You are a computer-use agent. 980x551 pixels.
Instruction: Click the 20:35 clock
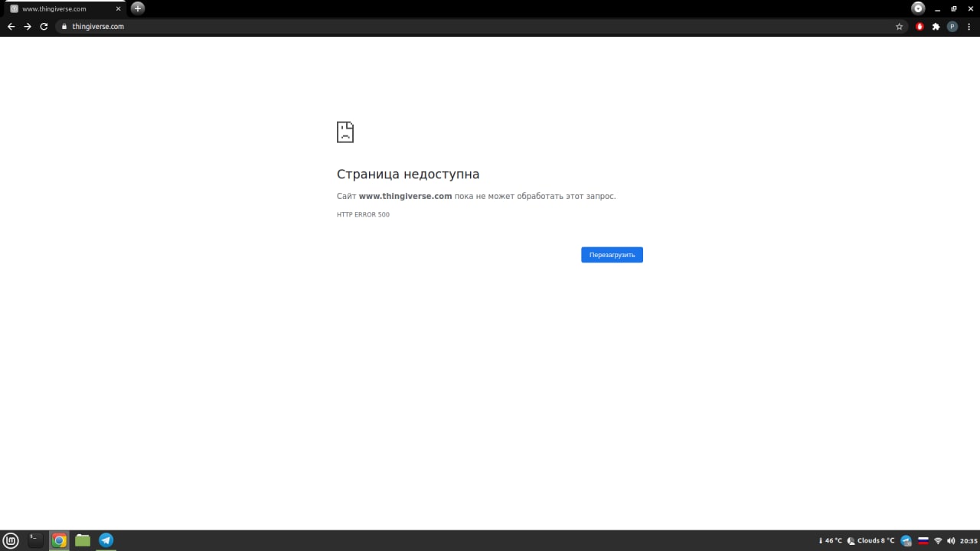(969, 540)
